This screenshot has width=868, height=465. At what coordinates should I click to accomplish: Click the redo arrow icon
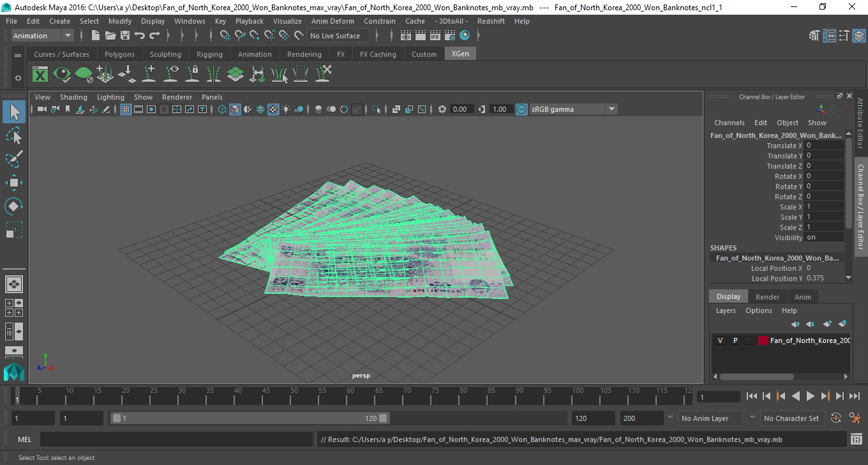pos(154,36)
